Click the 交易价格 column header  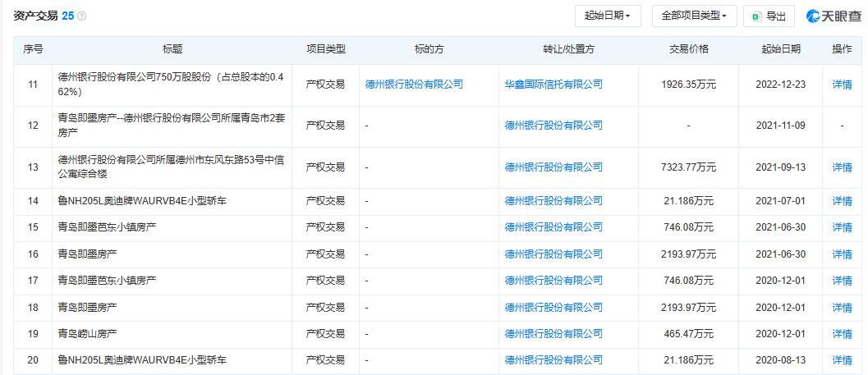[688, 49]
